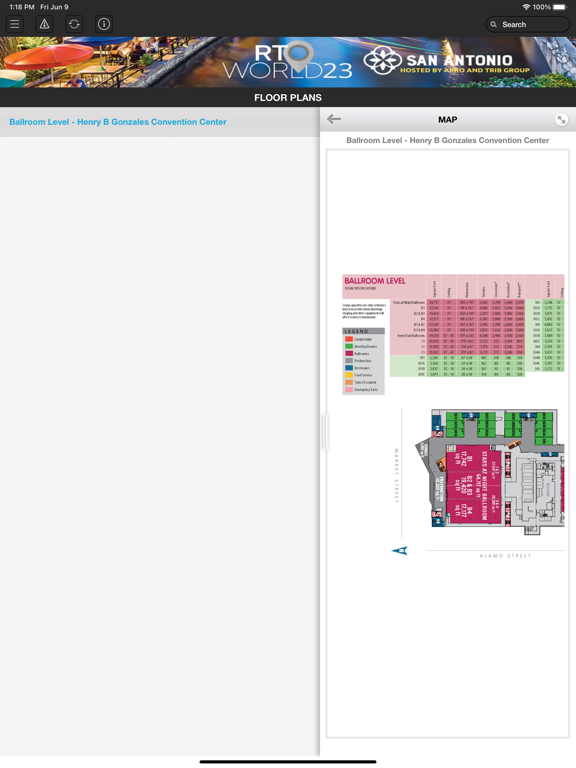Tap the split-view divider handle
Viewport: 576px width, 768px height.
(324, 432)
